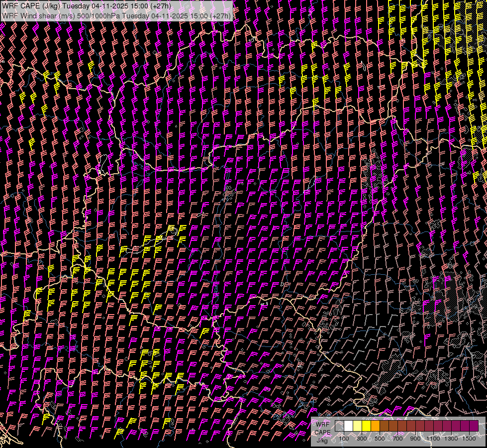Select the WRF Wind shear title line
Screen dimensions: 487x448
click(x=116, y=15)
